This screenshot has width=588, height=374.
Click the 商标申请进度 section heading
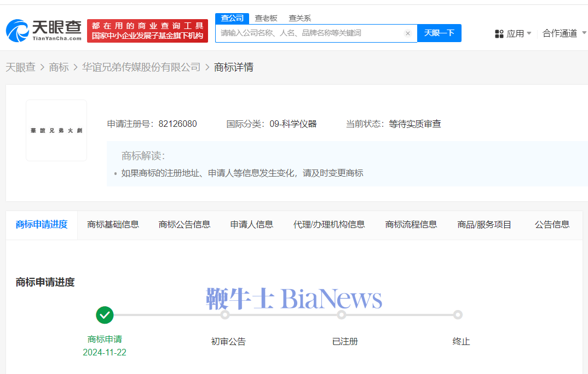tap(45, 282)
